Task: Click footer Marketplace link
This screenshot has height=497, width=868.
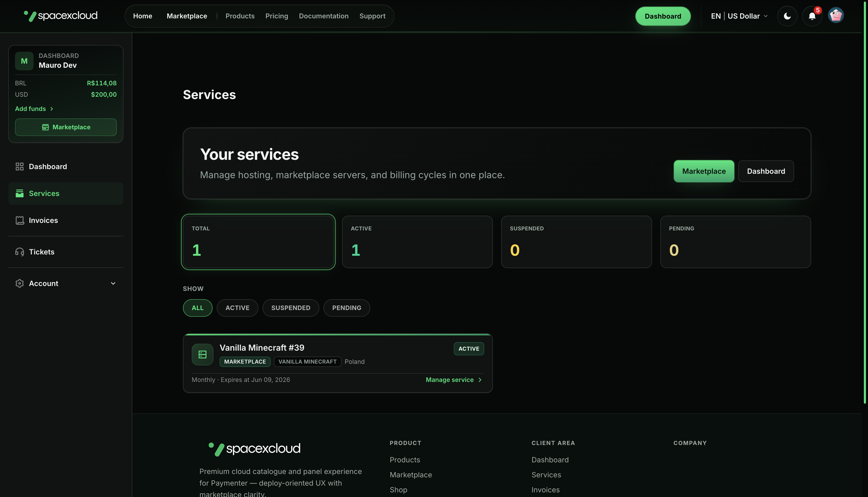Action: point(411,475)
